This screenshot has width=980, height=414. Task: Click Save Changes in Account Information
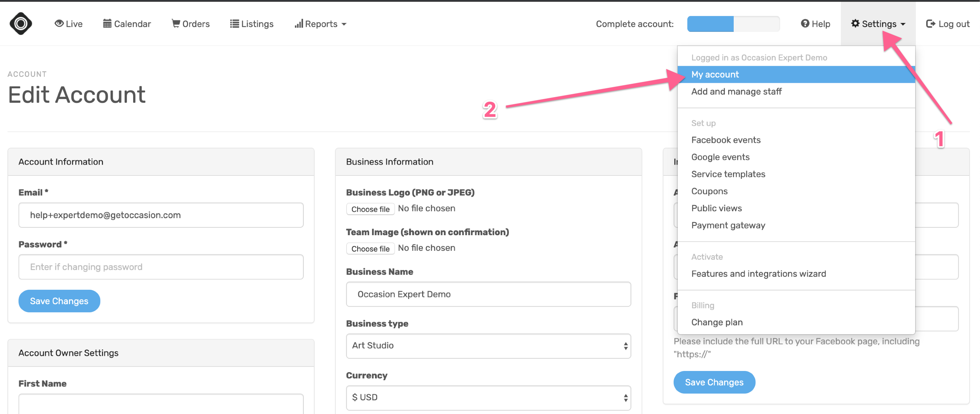pos(59,301)
